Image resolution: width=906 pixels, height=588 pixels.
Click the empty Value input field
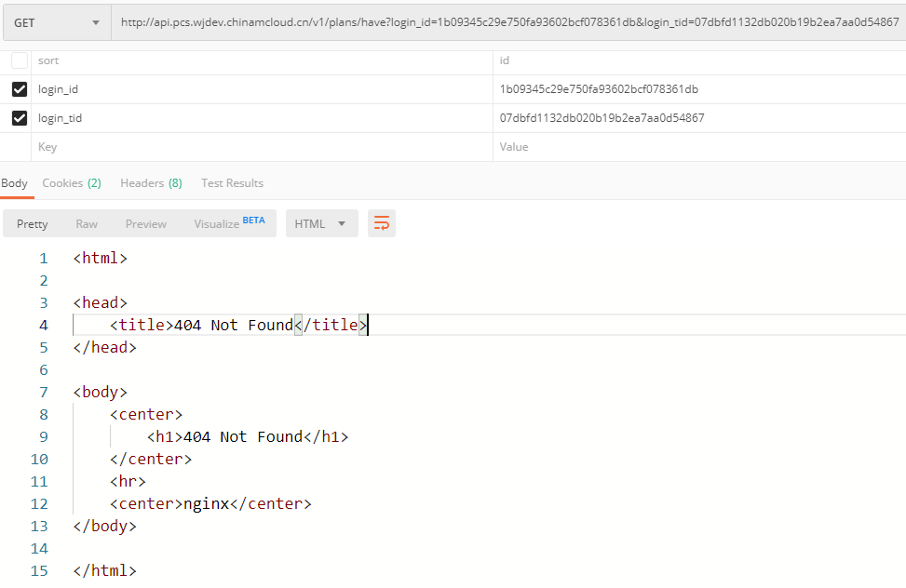tap(698, 147)
